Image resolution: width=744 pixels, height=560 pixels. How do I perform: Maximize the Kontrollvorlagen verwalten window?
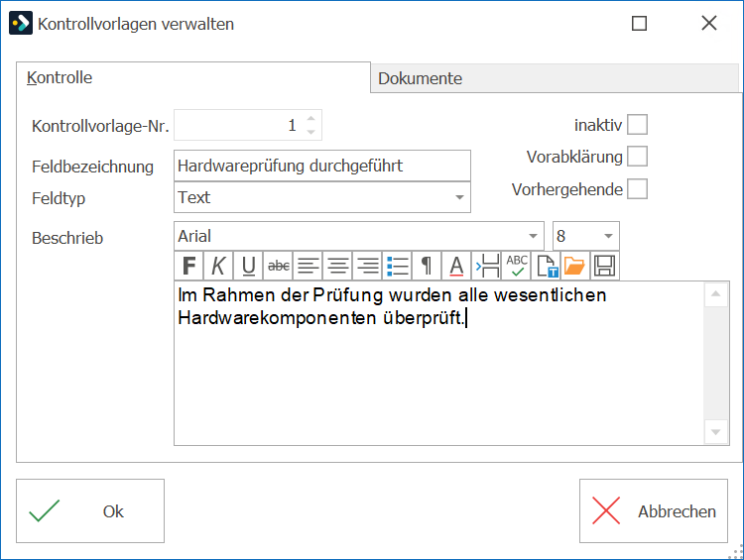[x=639, y=23]
